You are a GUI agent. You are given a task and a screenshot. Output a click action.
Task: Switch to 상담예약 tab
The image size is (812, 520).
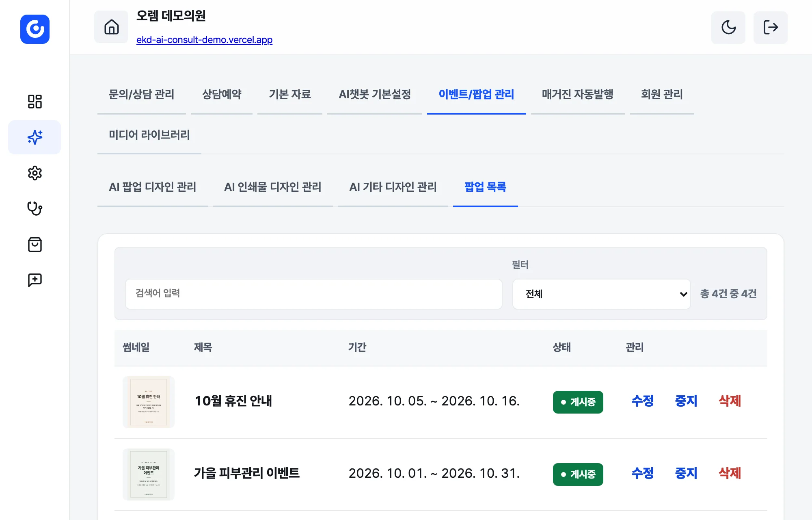tap(222, 94)
